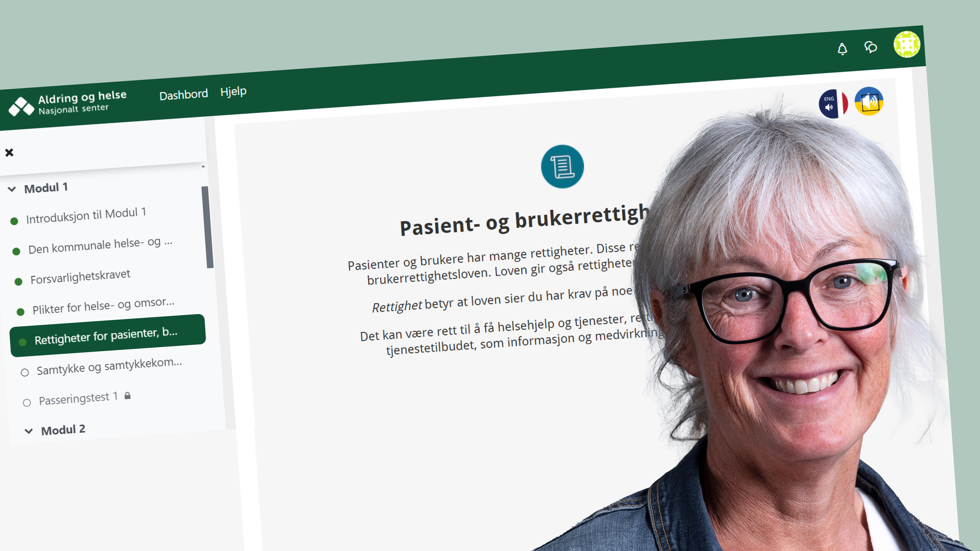Collapse the Modul 1 section
980x551 pixels.
tap(12, 189)
